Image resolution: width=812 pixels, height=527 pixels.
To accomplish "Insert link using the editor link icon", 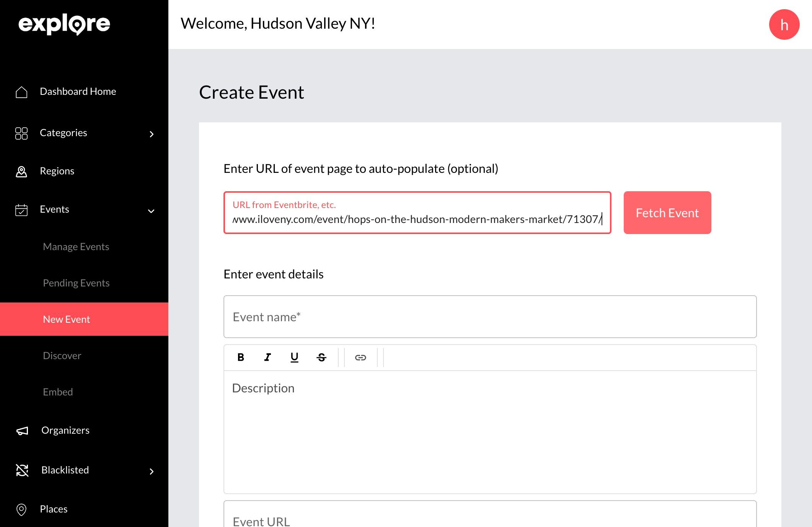I will click(360, 357).
